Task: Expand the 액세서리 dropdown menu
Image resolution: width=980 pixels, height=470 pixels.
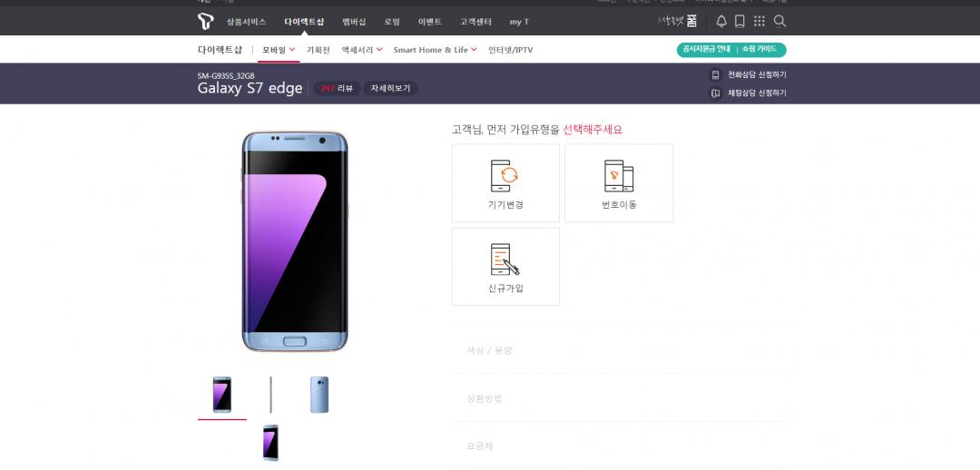Action: (362, 50)
